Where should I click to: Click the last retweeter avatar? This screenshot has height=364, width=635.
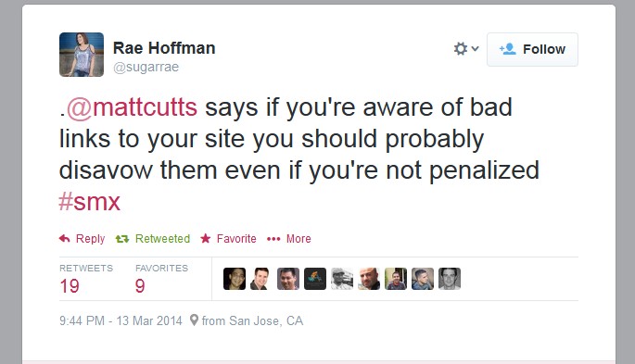(x=450, y=279)
